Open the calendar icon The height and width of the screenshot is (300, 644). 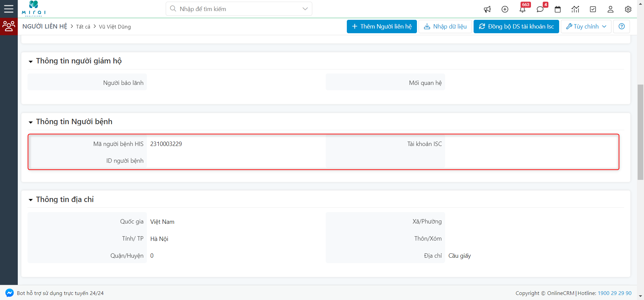pos(558,9)
